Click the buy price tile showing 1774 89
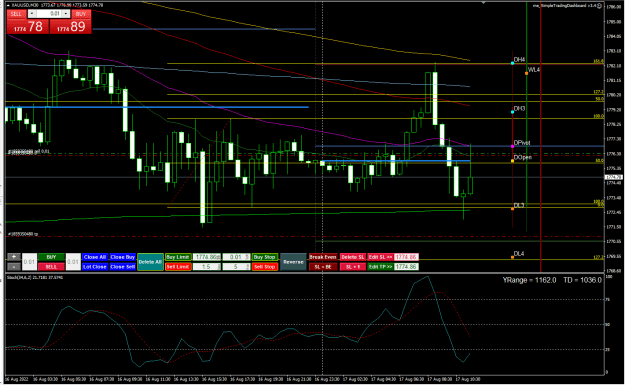 [71, 27]
